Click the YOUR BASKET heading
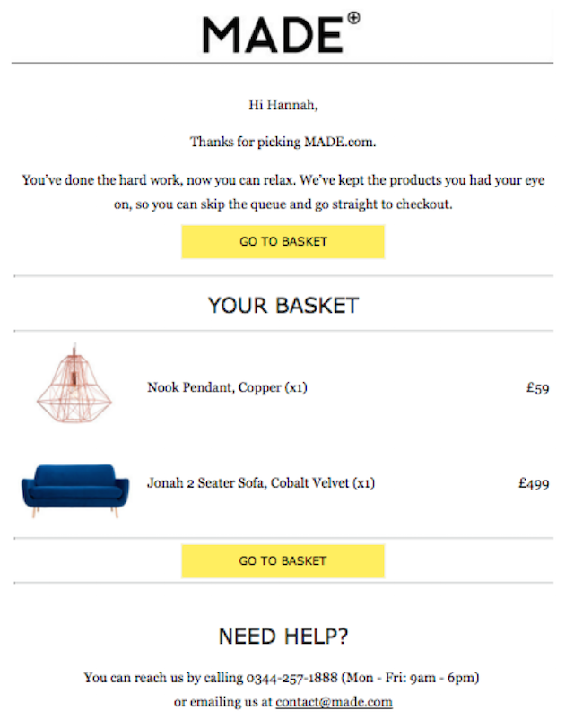The image size is (574, 728). point(283,306)
